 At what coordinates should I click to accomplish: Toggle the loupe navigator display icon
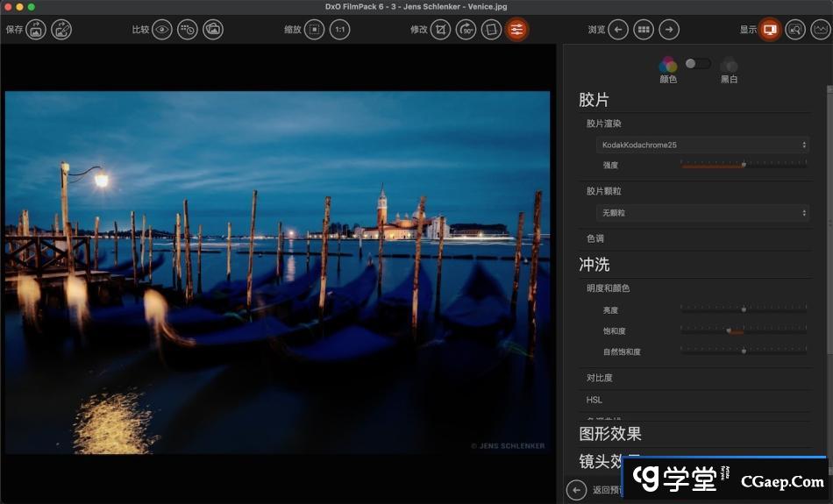click(795, 29)
